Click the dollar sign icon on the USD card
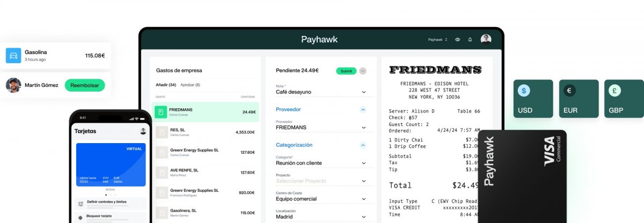This screenshot has width=644, height=223. [524, 91]
